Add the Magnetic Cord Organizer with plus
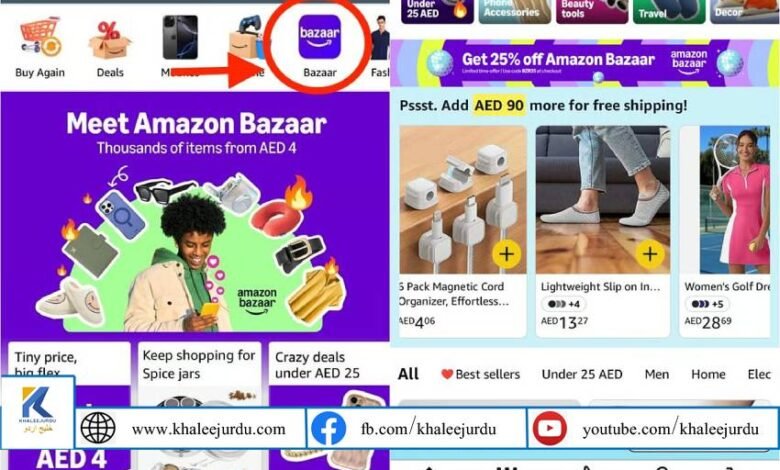780x470 pixels. coord(506,254)
